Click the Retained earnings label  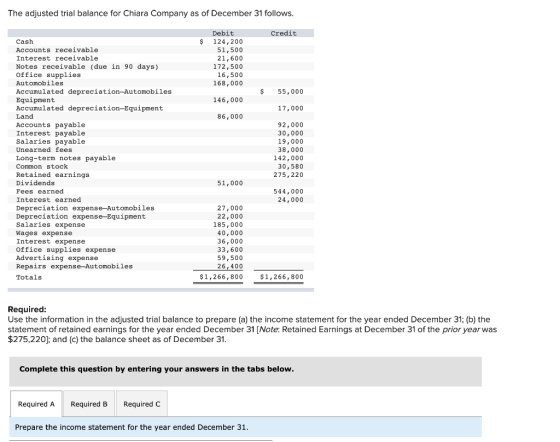pyautogui.click(x=52, y=175)
